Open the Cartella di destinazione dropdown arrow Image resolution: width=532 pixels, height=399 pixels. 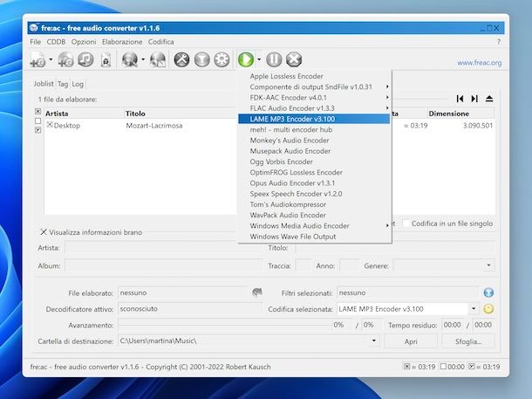click(x=374, y=341)
